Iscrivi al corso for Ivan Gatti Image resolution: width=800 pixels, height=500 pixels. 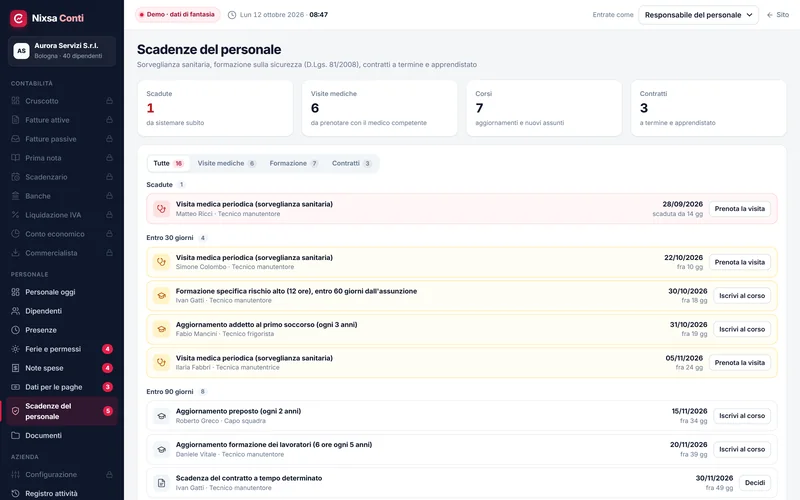(742, 295)
